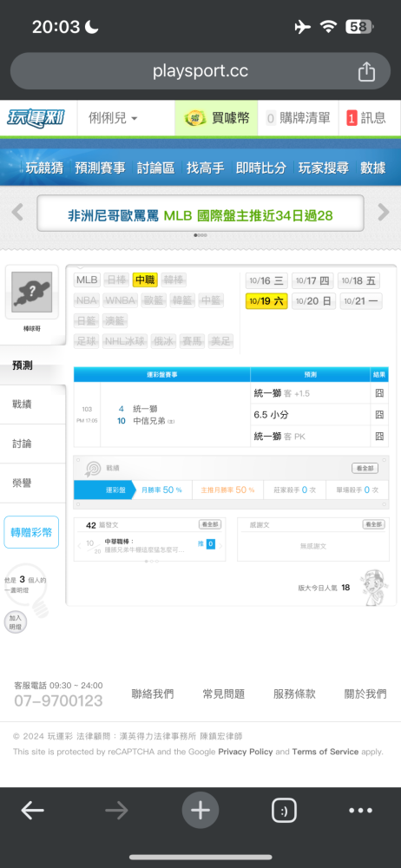401x868 pixels.
Task: Open 預測賽事 in the nav bar
Action: coord(101,168)
